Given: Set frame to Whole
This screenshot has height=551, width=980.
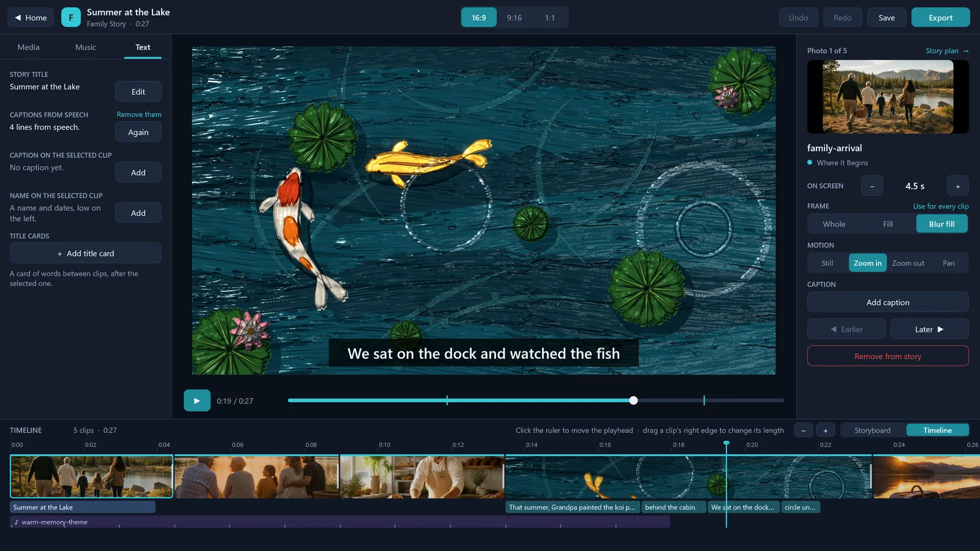Looking at the screenshot, I should click(834, 224).
